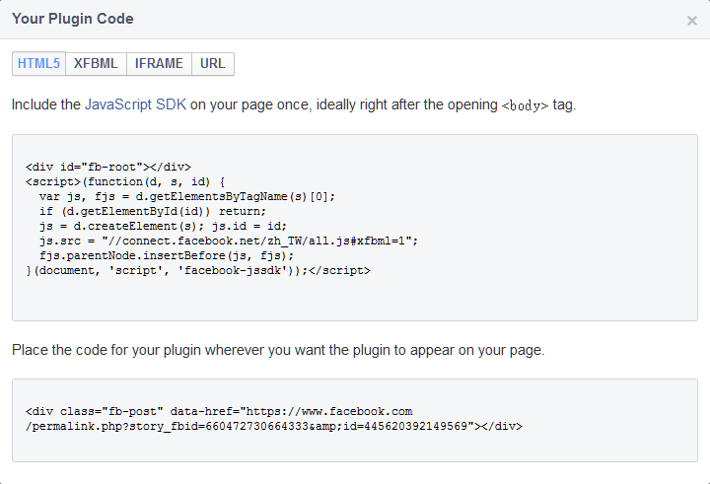Open the JavaScript SDK link
This screenshot has width=710, height=484.
(135, 104)
